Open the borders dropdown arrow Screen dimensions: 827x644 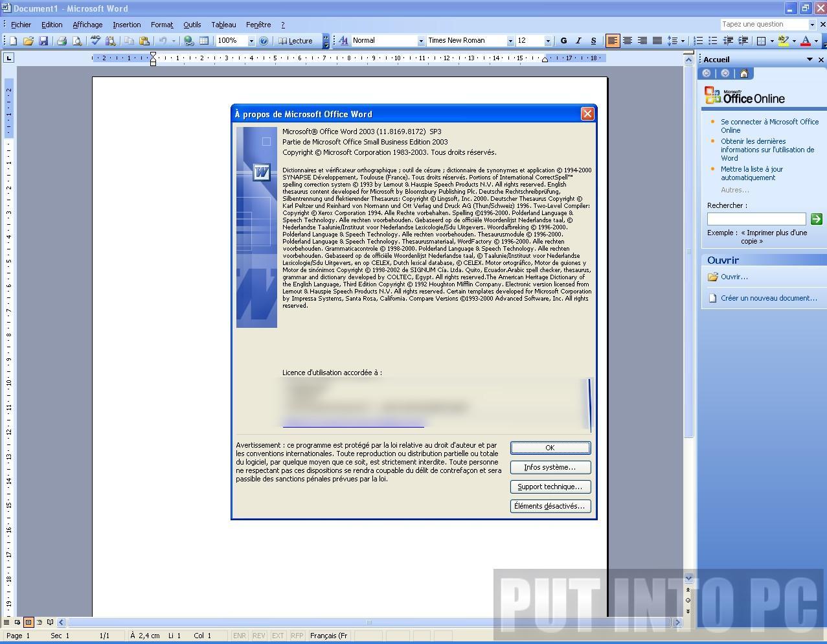pyautogui.click(x=772, y=41)
